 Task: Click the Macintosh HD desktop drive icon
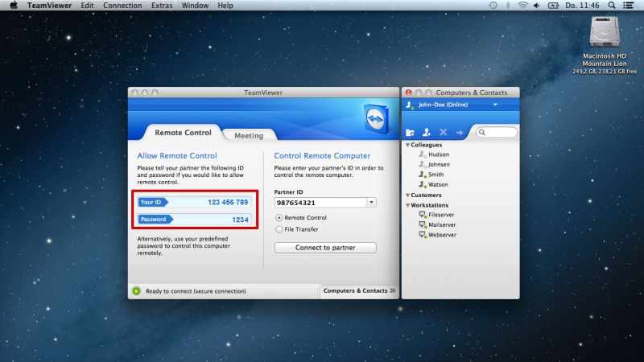pyautogui.click(x=605, y=32)
